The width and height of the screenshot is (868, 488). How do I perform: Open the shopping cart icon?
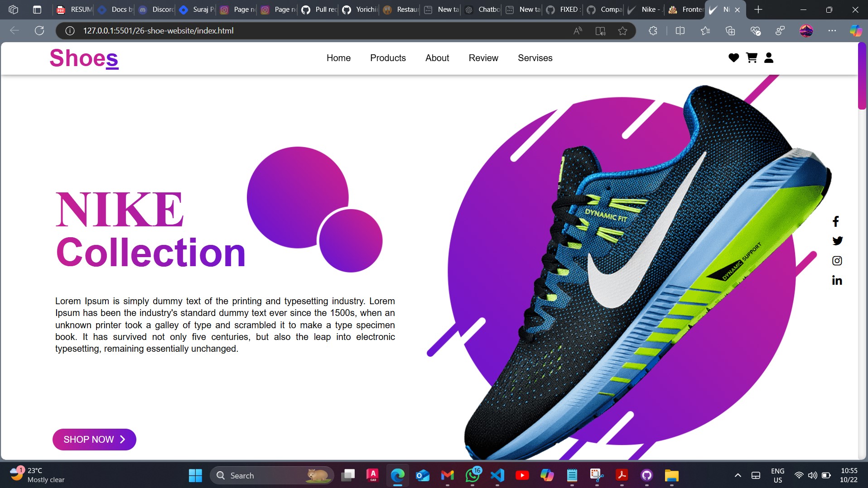(752, 58)
